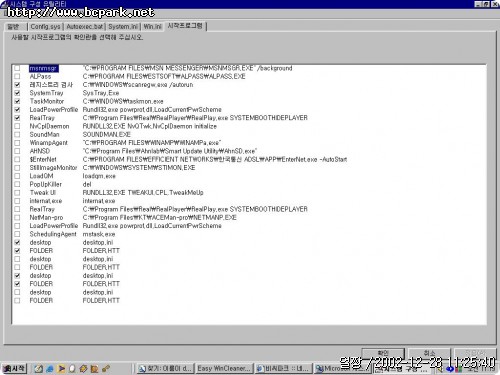Image resolution: width=500 pixels, height=375 pixels.
Task: Select the SCANREGW.EXE /autorun command text
Action: [x=138, y=85]
